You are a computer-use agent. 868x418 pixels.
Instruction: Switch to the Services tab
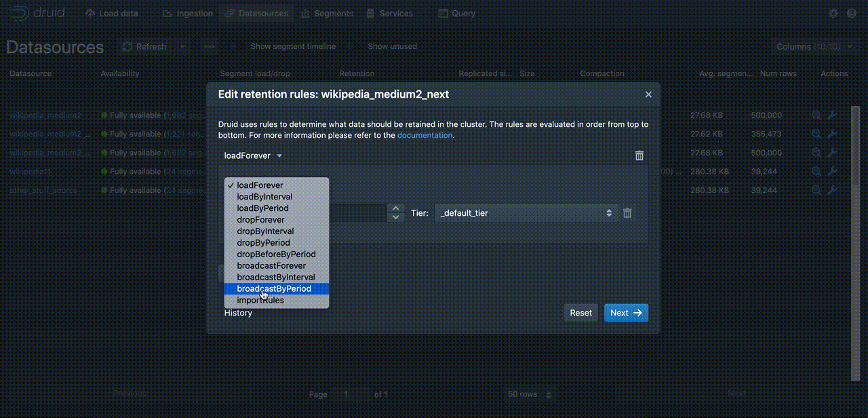click(x=389, y=13)
